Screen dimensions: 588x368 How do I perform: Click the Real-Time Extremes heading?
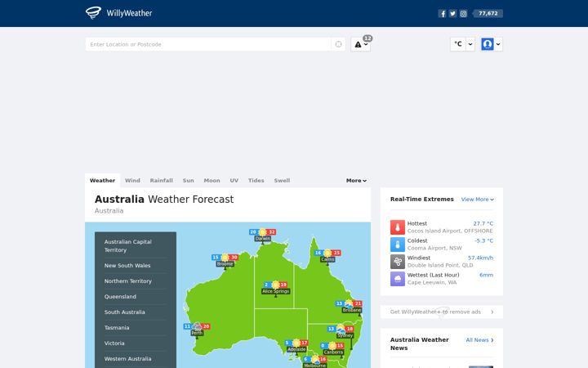point(422,200)
